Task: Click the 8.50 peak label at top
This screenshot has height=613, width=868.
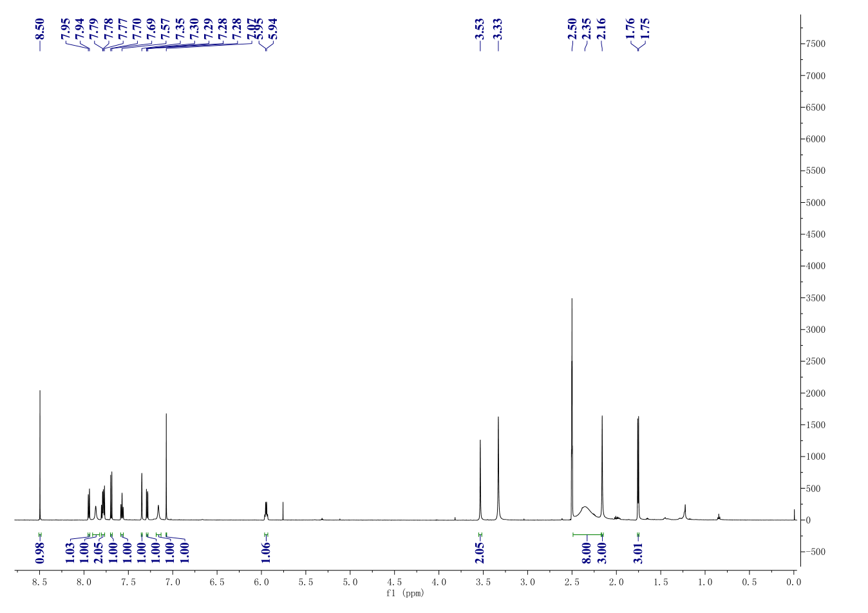Action: coord(40,30)
